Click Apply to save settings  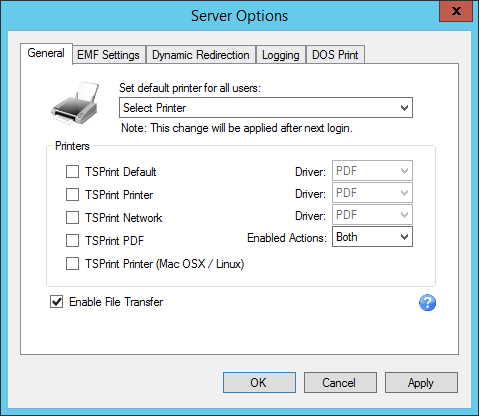(421, 382)
